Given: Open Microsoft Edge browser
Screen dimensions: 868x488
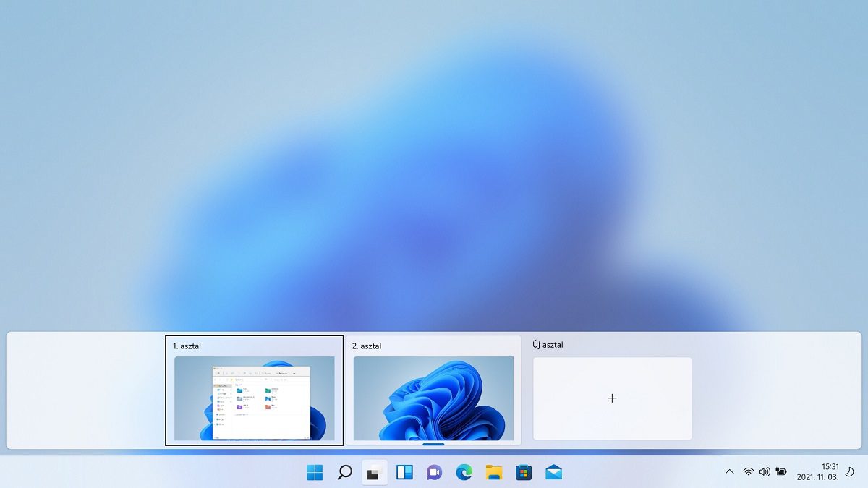Looking at the screenshot, I should (x=464, y=473).
